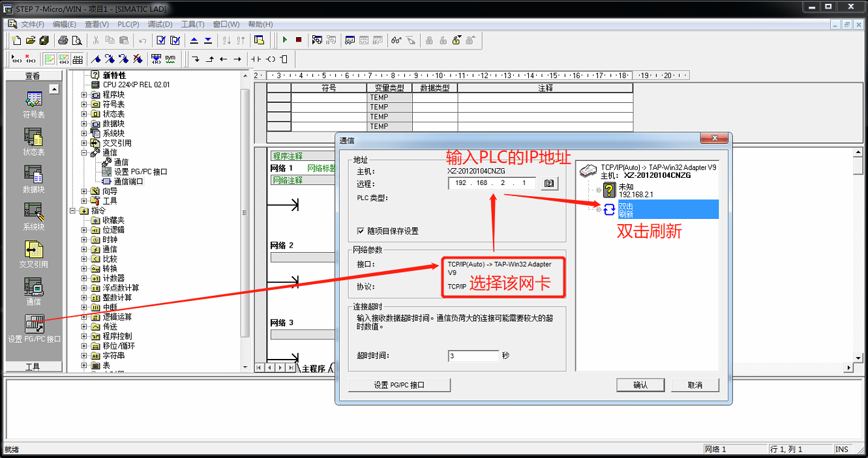The height and width of the screenshot is (458, 868).
Task: Click the 网络 1 label
Action: pyautogui.click(x=282, y=168)
